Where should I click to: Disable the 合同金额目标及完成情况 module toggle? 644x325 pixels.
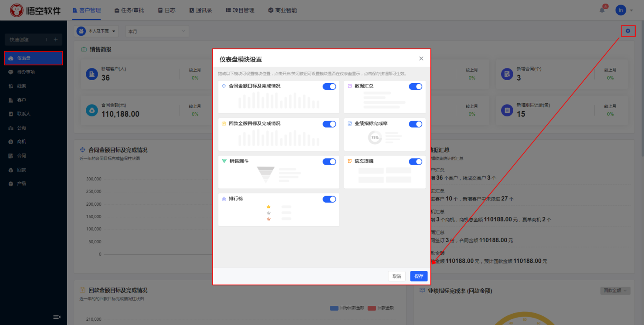click(329, 87)
